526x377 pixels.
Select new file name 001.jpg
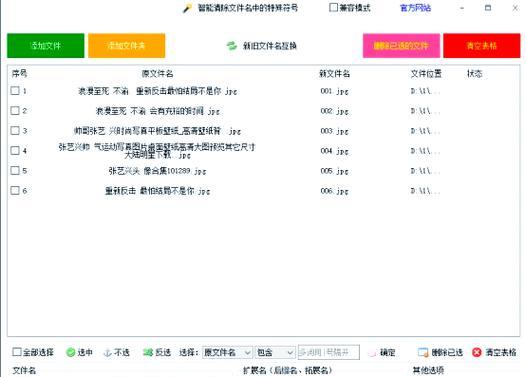pos(334,91)
